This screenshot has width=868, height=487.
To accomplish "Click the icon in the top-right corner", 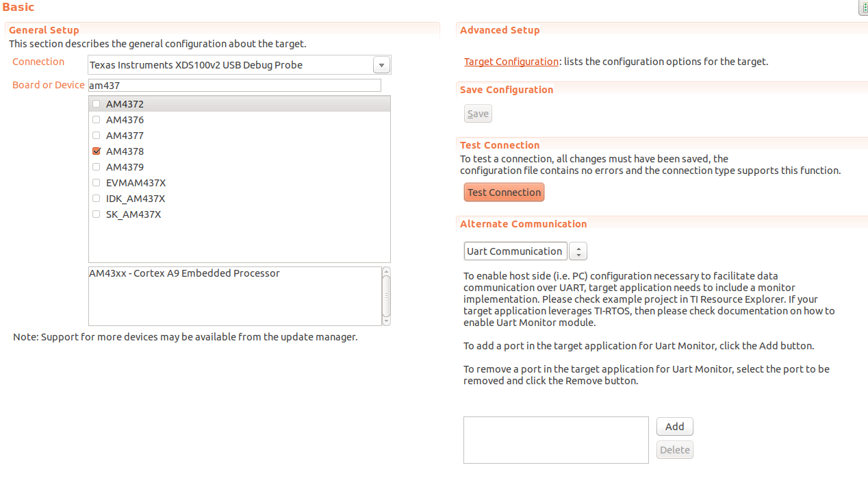I will (x=863, y=8).
